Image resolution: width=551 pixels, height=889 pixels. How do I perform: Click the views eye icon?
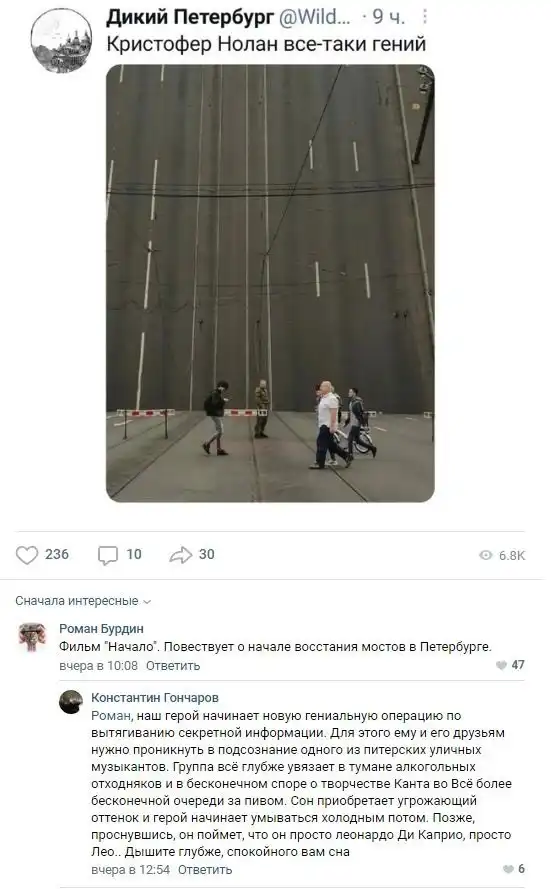pyautogui.click(x=486, y=555)
